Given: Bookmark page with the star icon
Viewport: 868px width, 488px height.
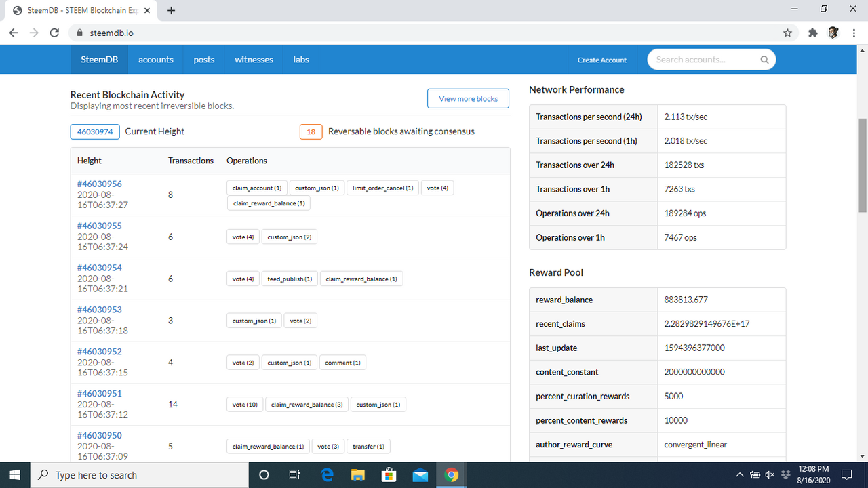Looking at the screenshot, I should (787, 33).
